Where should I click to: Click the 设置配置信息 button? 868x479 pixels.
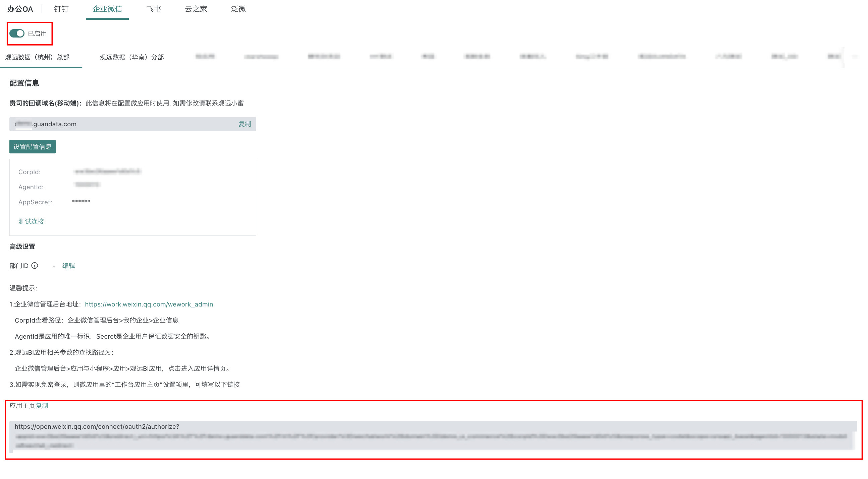coord(32,147)
